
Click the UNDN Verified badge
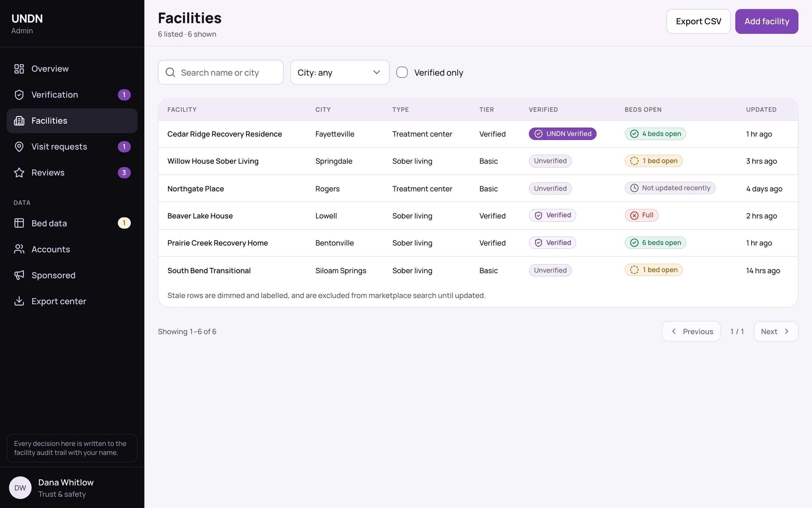pos(563,134)
